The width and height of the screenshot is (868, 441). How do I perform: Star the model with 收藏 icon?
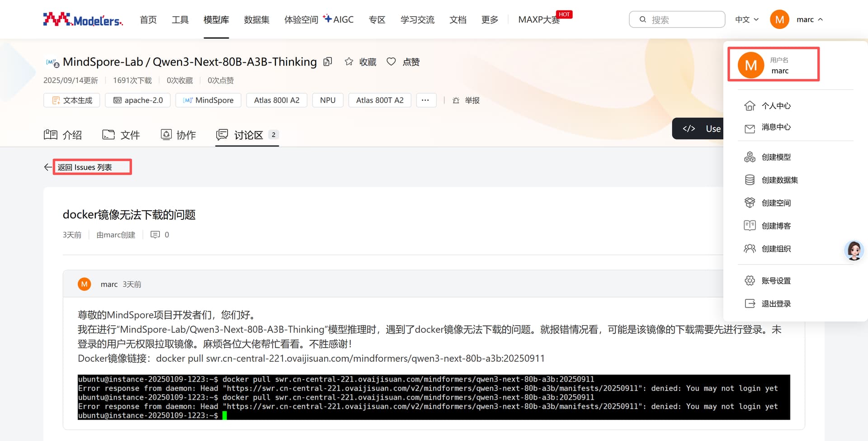click(x=349, y=62)
